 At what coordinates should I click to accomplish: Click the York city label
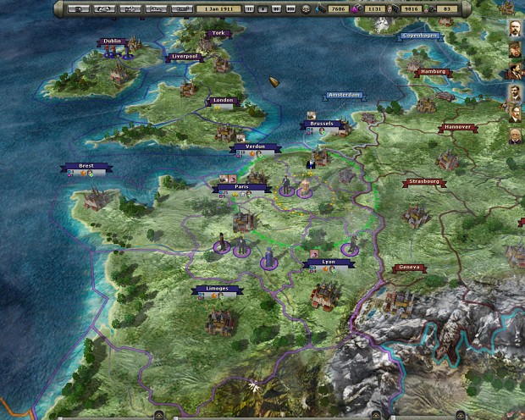(x=218, y=33)
